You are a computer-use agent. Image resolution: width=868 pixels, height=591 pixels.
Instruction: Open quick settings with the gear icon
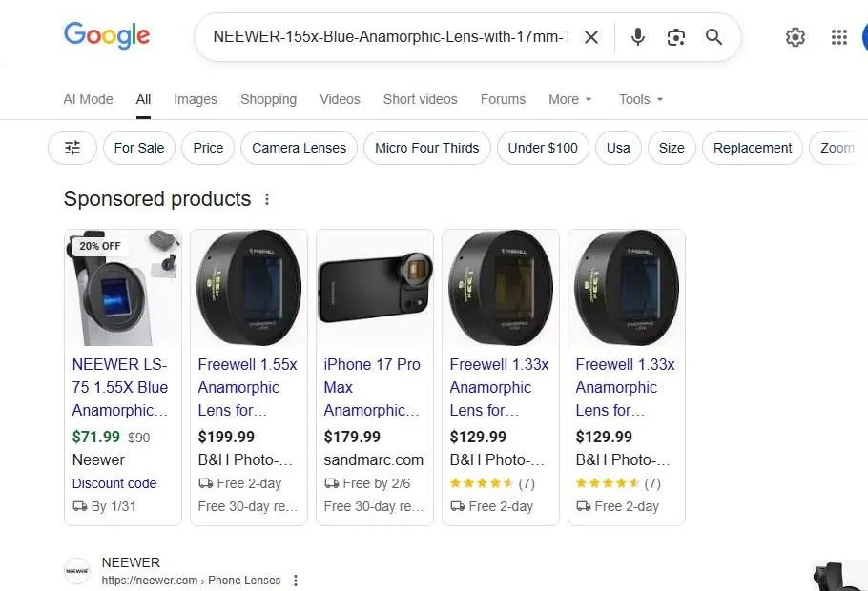tap(796, 37)
